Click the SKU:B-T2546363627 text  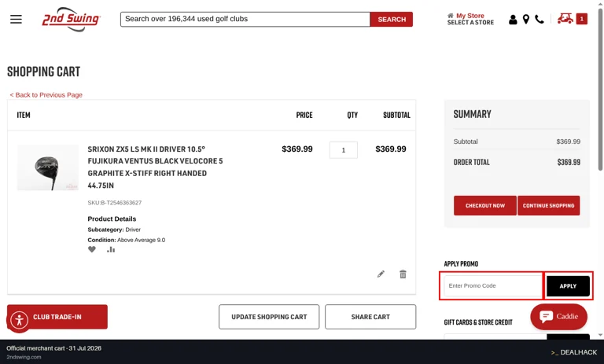click(x=114, y=203)
